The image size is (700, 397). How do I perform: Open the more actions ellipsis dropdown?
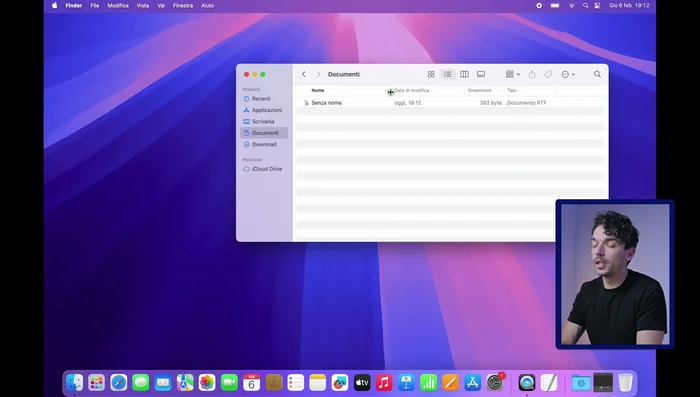568,74
